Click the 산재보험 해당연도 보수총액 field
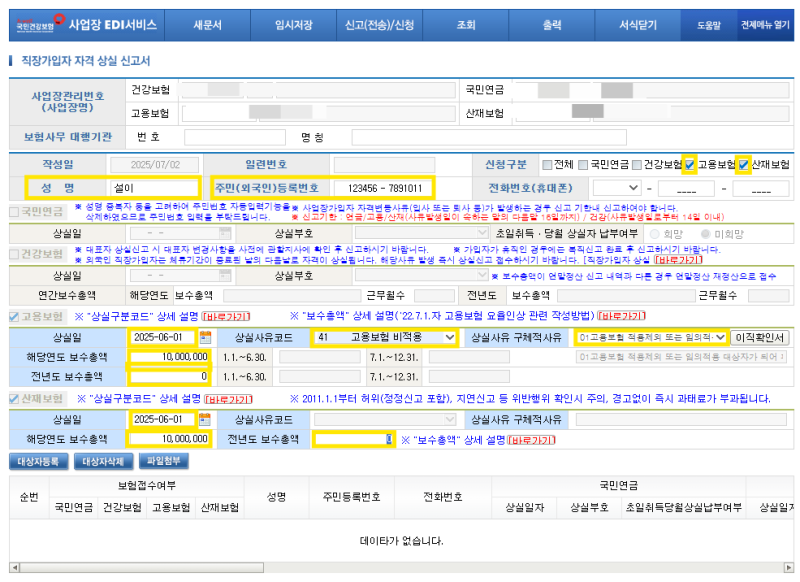The image size is (800, 582). click(x=170, y=439)
